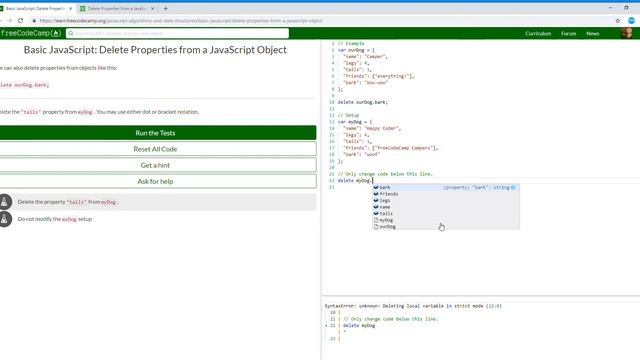Screen dimensions: 640x360
Task: Reload the page with refresh icon
Action: pyautogui.click(x=20, y=20)
